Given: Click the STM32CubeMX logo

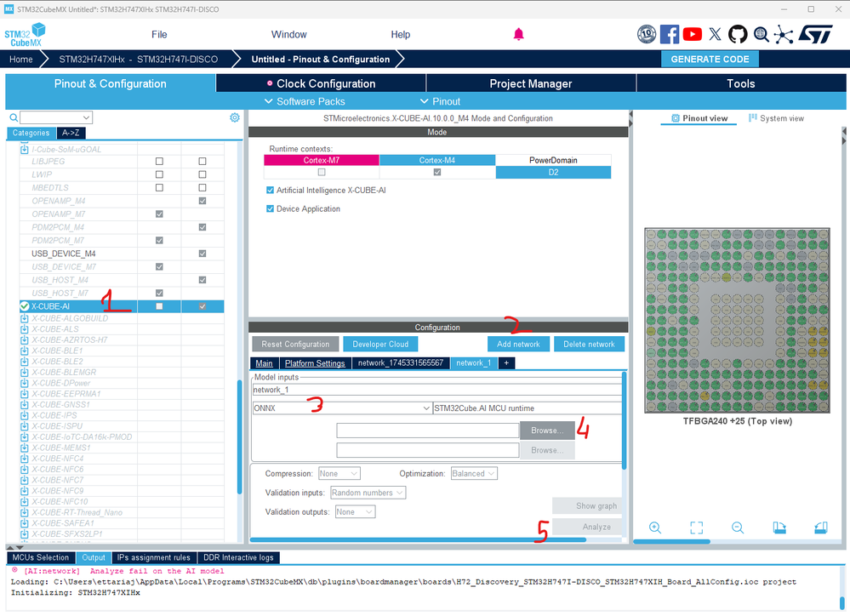Looking at the screenshot, I should (25, 35).
